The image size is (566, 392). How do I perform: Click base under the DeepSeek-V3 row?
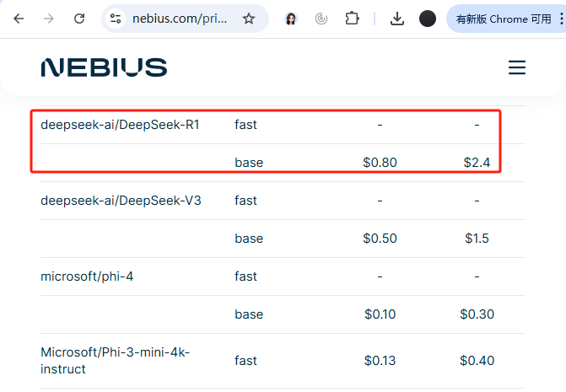(249, 239)
